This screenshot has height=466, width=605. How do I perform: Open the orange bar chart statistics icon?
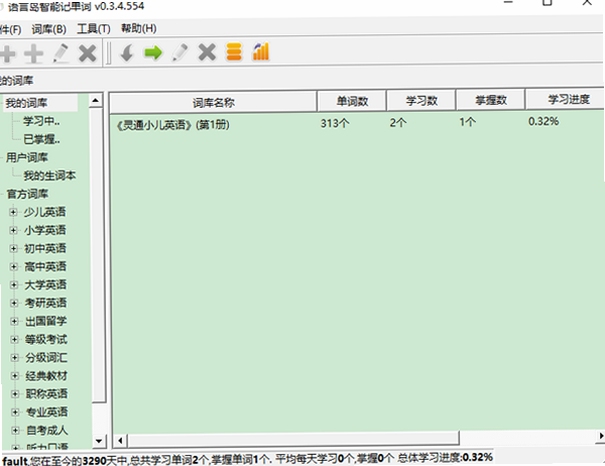[x=261, y=52]
